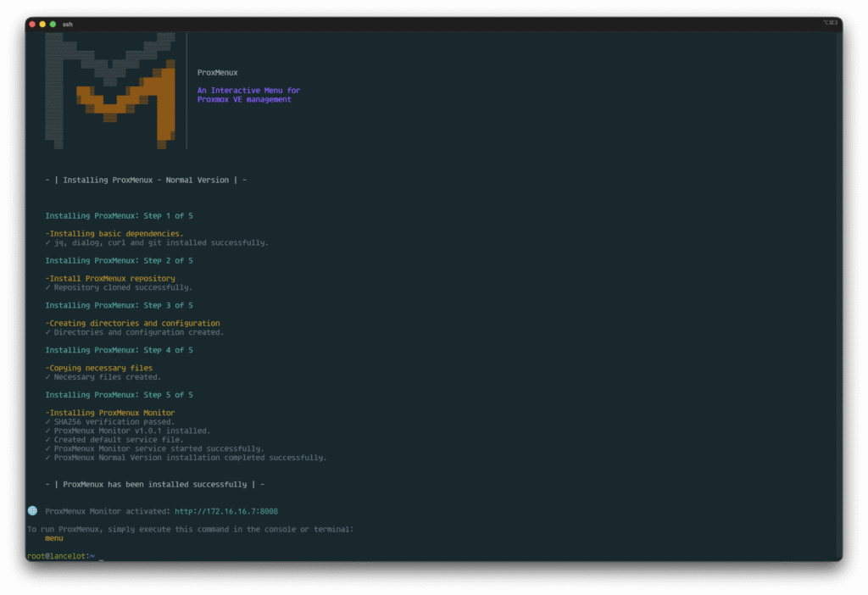Screen dimensions: 868x595
Task: Click the ProxMenux ASCII art logo
Action: point(110,90)
